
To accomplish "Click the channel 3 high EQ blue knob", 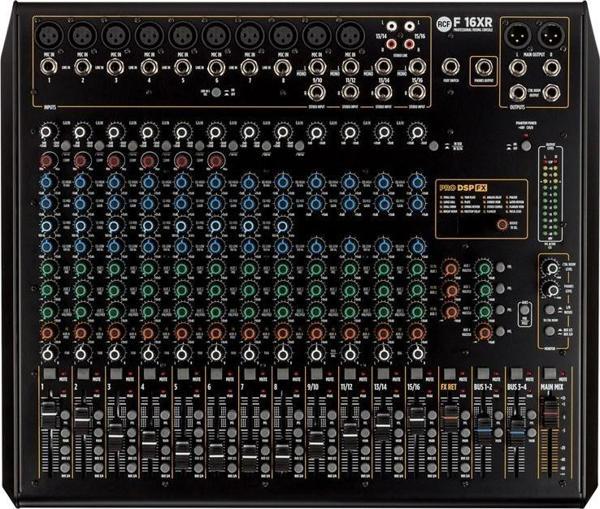I will (114, 183).
